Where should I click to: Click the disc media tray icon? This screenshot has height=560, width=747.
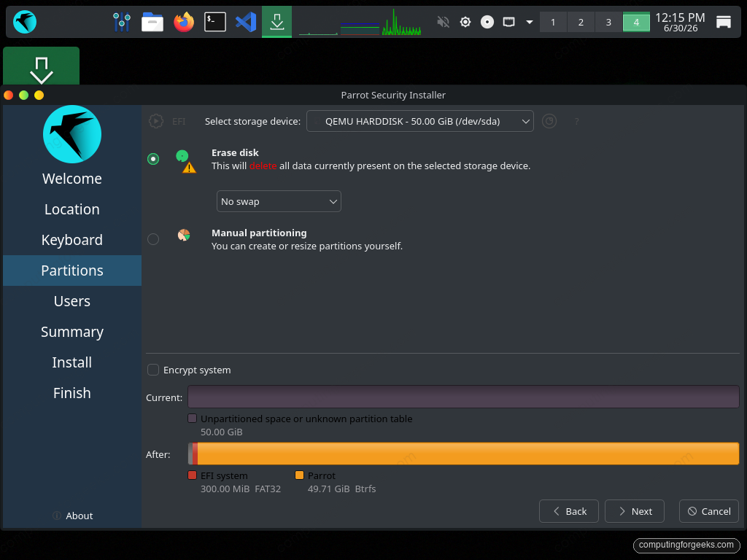coord(487,22)
